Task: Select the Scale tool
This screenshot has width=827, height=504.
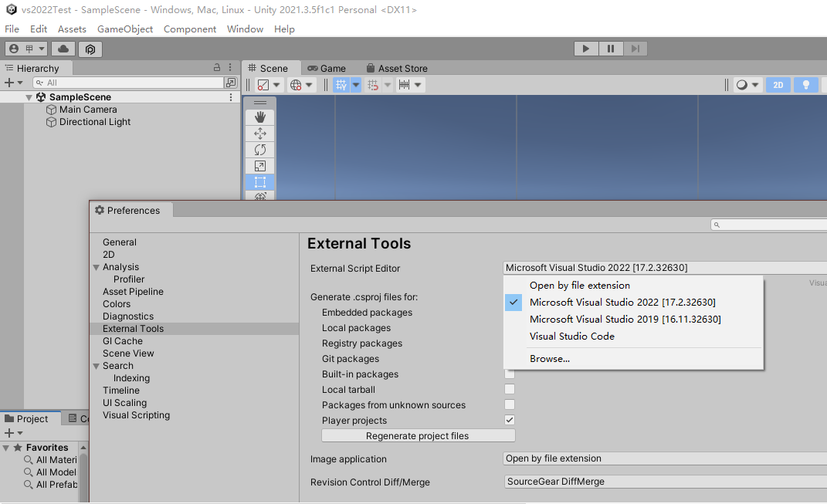Action: [x=259, y=166]
